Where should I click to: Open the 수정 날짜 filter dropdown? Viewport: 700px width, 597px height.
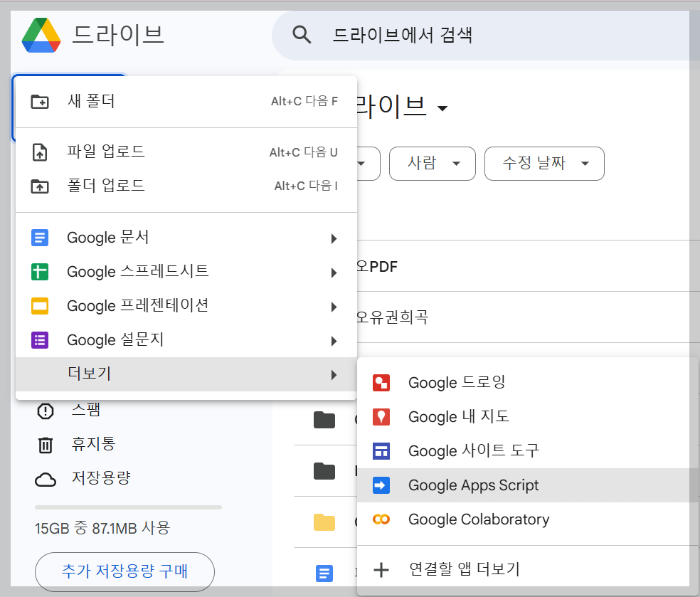pos(544,164)
